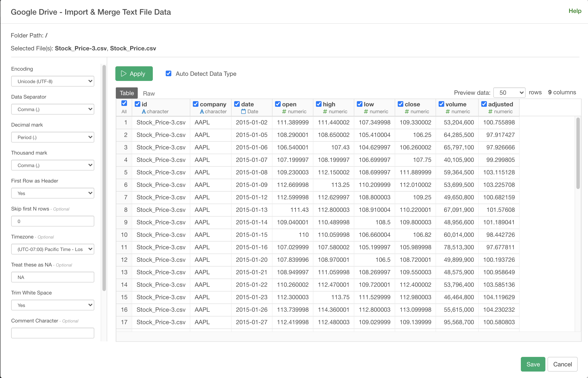Click the green Apply button
Image resolution: width=588 pixels, height=378 pixels.
coord(134,74)
